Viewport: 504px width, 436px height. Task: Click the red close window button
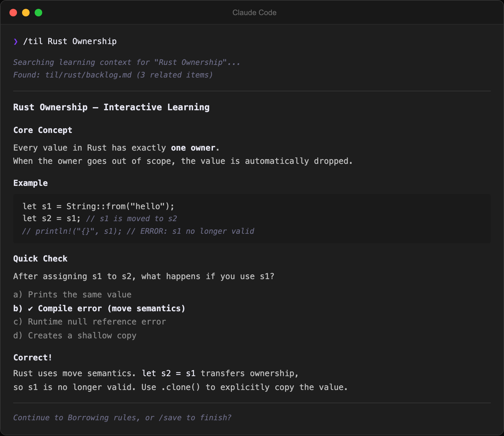(13, 13)
